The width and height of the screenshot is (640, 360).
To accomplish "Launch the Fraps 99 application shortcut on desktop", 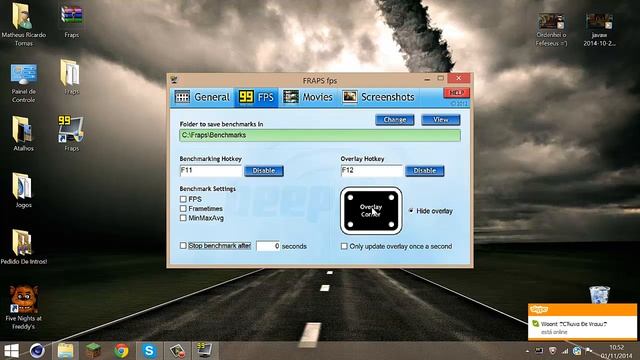I will [x=71, y=133].
